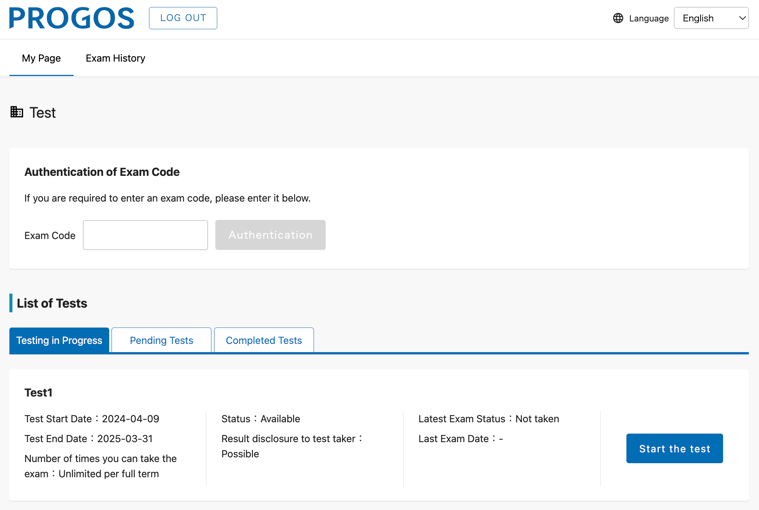Log out of the account
This screenshot has width=759, height=510.
[183, 18]
